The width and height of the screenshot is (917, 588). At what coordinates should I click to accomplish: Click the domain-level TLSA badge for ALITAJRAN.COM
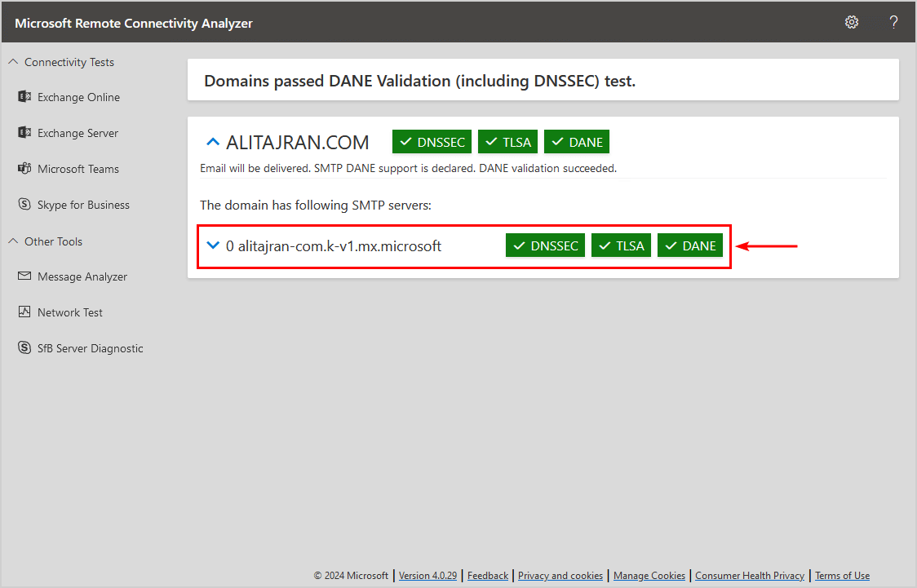click(x=507, y=142)
